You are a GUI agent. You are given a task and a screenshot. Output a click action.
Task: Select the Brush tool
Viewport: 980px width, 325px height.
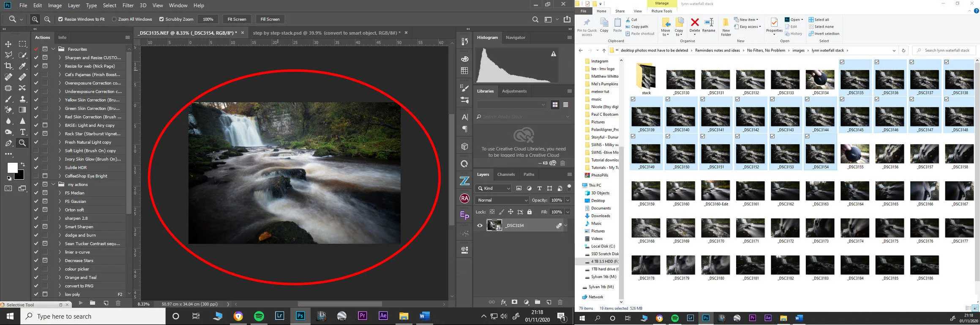click(8, 99)
